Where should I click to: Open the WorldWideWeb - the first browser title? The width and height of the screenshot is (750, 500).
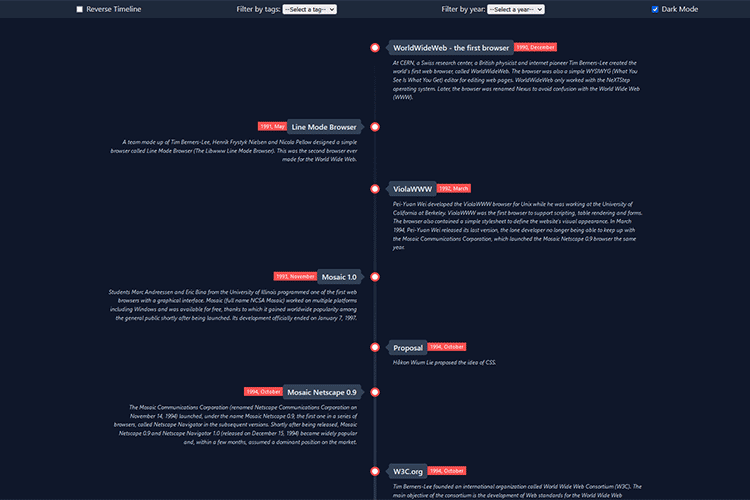coord(450,48)
